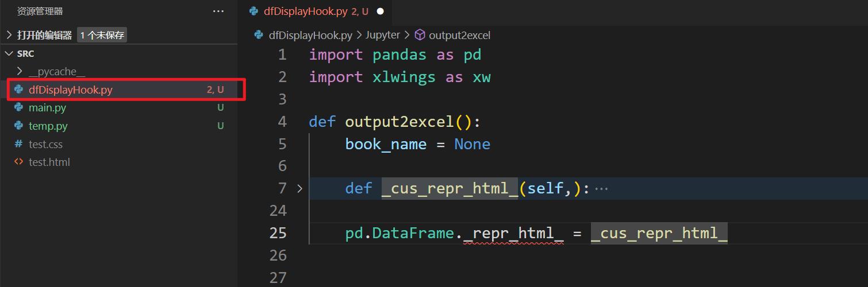Screen dimensions: 868x287
Task: Click the highlighted _cus_repr_html_ on line 25
Action: 659,234
